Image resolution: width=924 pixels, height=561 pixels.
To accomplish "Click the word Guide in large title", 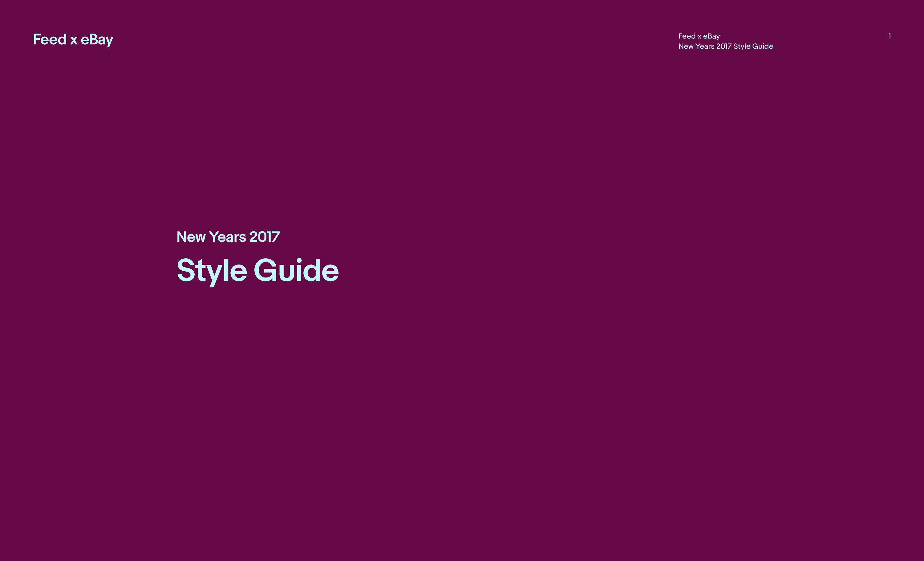I will click(x=296, y=270).
